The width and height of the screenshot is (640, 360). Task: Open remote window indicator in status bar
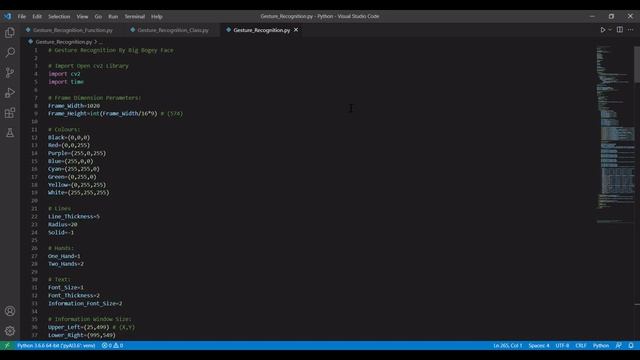pyautogui.click(x=7, y=345)
